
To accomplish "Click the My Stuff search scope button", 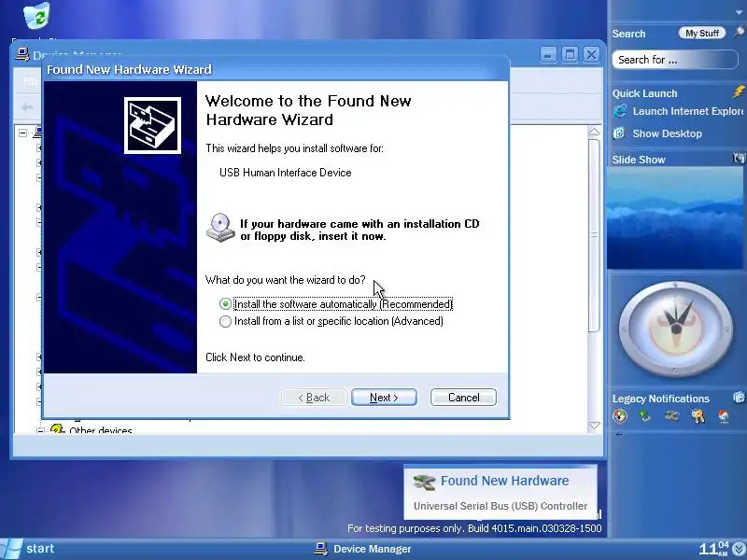I will point(702,33).
